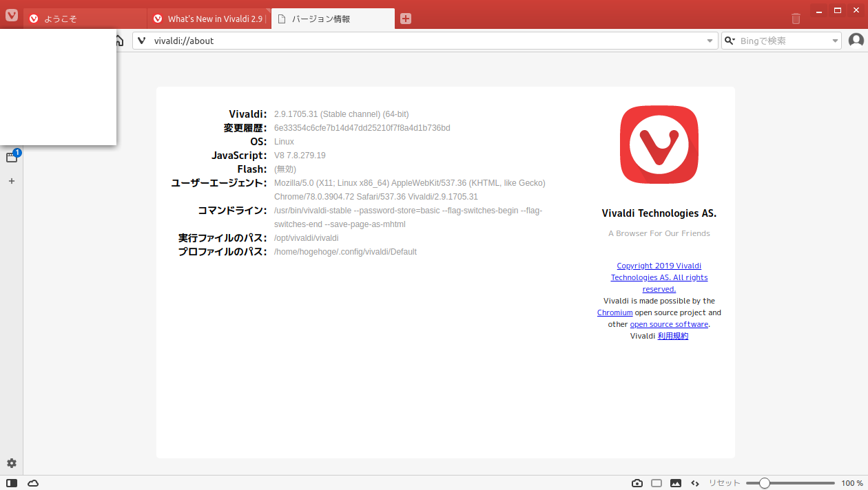Image resolution: width=868 pixels, height=490 pixels.
Task: Click the コマンドライン: label
Action: coord(232,211)
